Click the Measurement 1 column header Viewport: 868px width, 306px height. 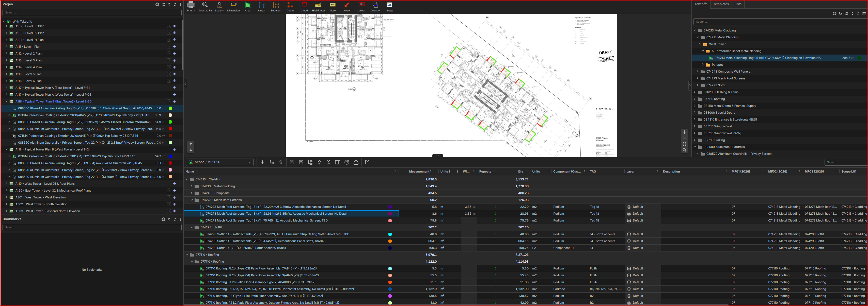[420, 172]
